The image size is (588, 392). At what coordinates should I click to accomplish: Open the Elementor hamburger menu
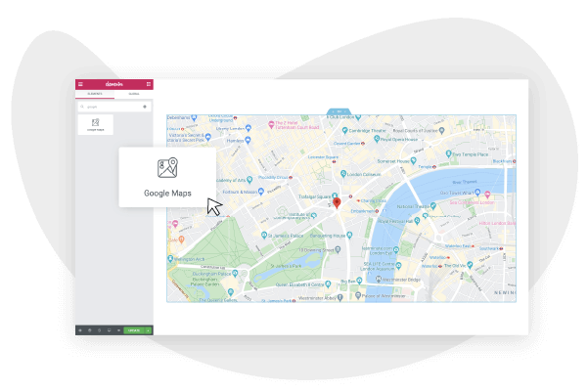pos(80,84)
